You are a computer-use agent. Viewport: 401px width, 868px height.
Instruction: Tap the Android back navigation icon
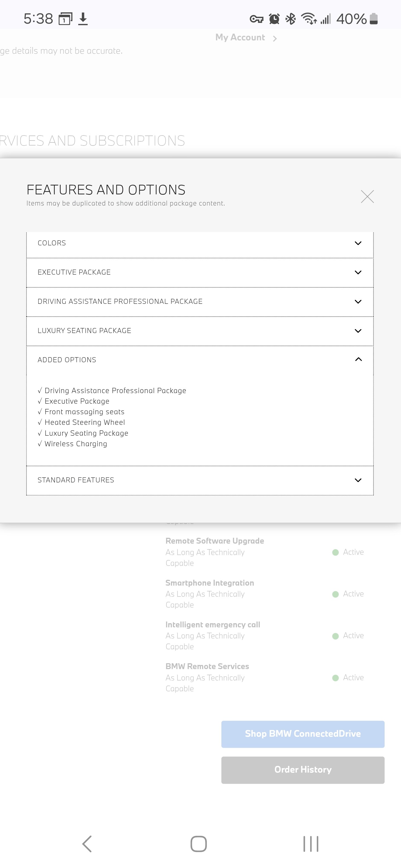(87, 844)
